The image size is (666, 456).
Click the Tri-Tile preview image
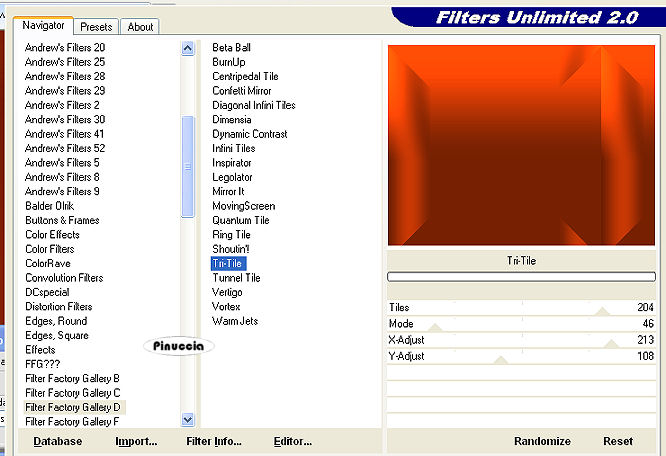pyautogui.click(x=521, y=145)
